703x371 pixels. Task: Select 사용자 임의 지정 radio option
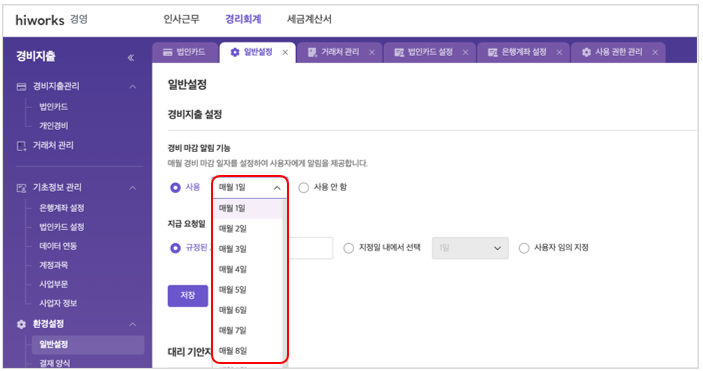click(524, 248)
